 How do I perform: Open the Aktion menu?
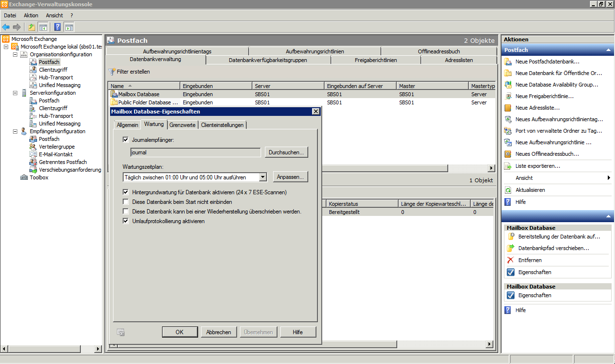pos(31,15)
